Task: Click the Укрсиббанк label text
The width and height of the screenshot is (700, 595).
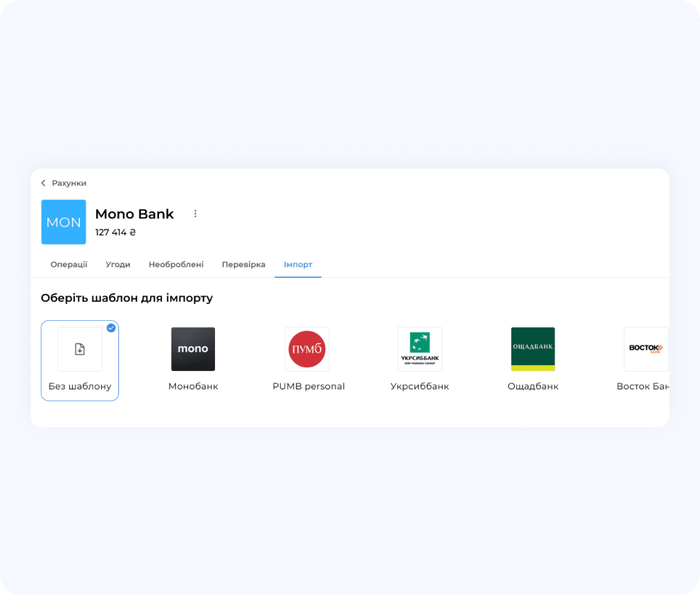Action: coord(419,387)
